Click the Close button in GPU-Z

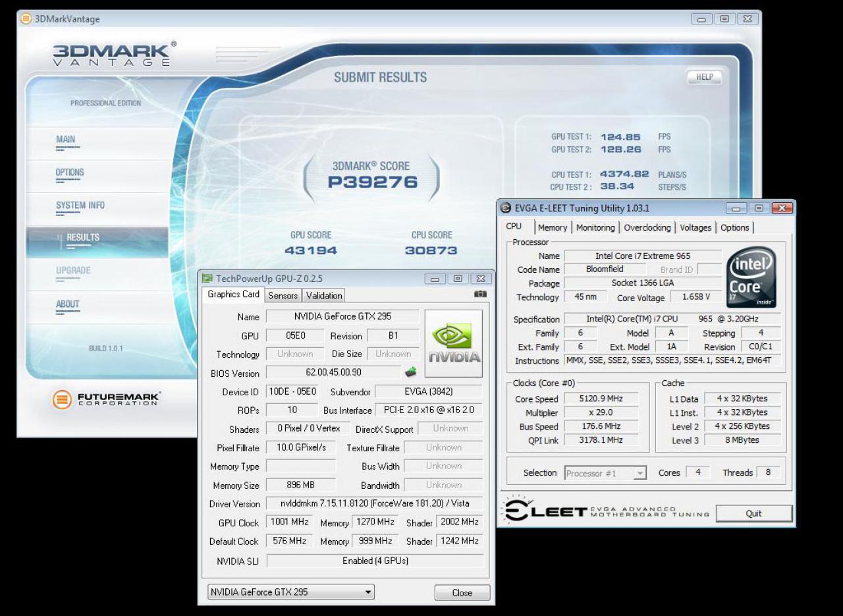click(462, 592)
